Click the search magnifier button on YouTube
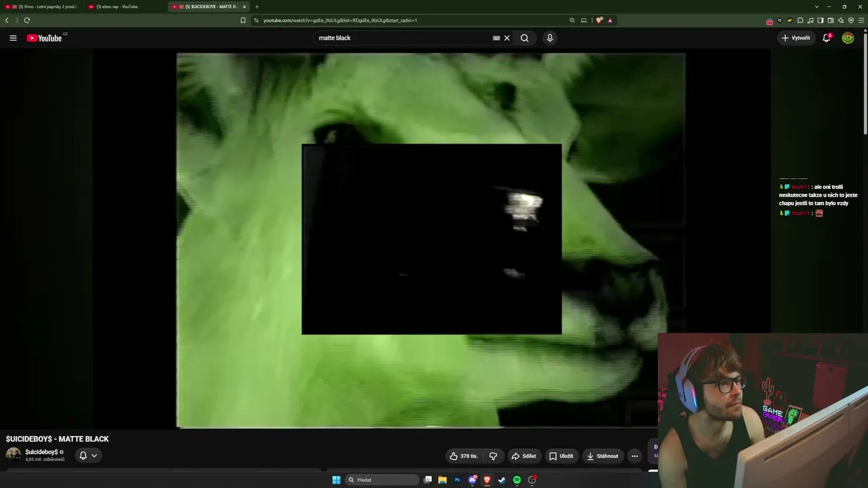The image size is (868, 488). point(524,38)
